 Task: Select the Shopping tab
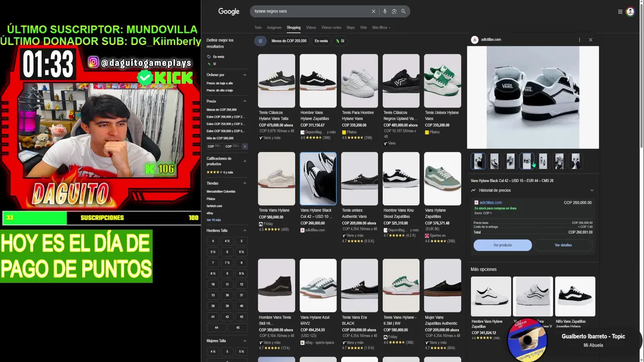pyautogui.click(x=293, y=28)
